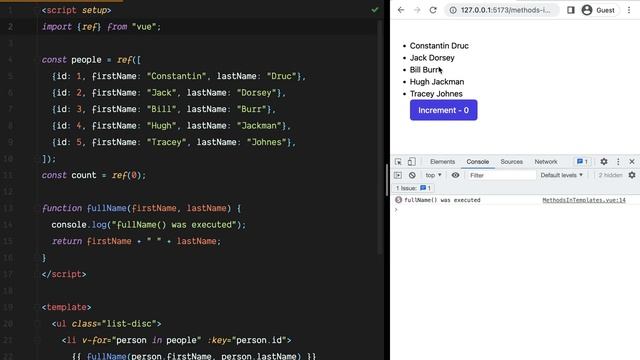Click the address bar URL
Viewport: 640px width, 360px height.
coord(505,10)
